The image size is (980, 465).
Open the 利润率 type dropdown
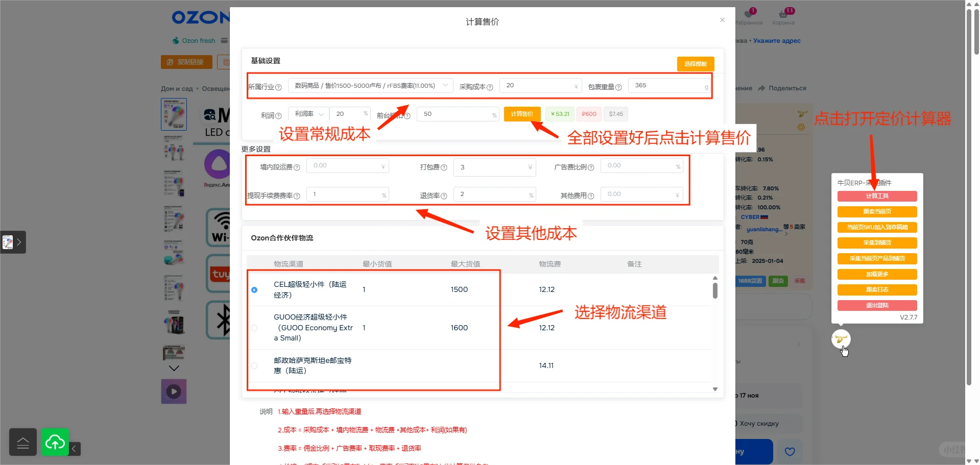(308, 114)
